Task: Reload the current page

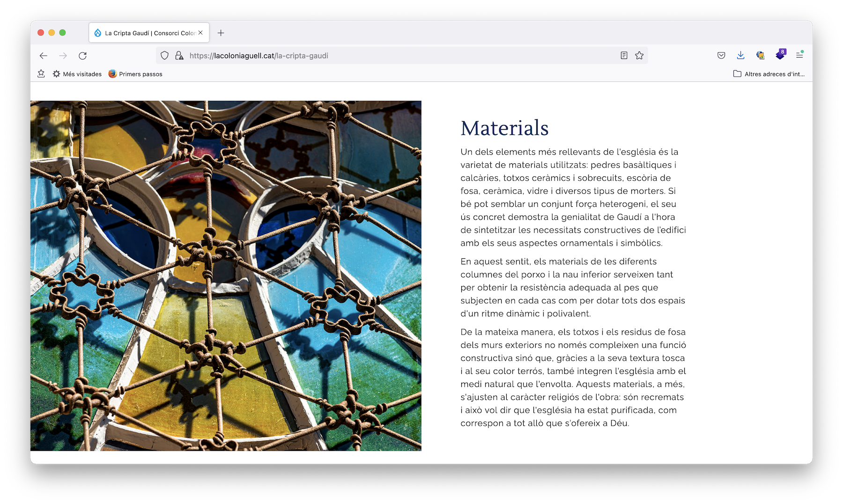Action: pyautogui.click(x=82, y=56)
